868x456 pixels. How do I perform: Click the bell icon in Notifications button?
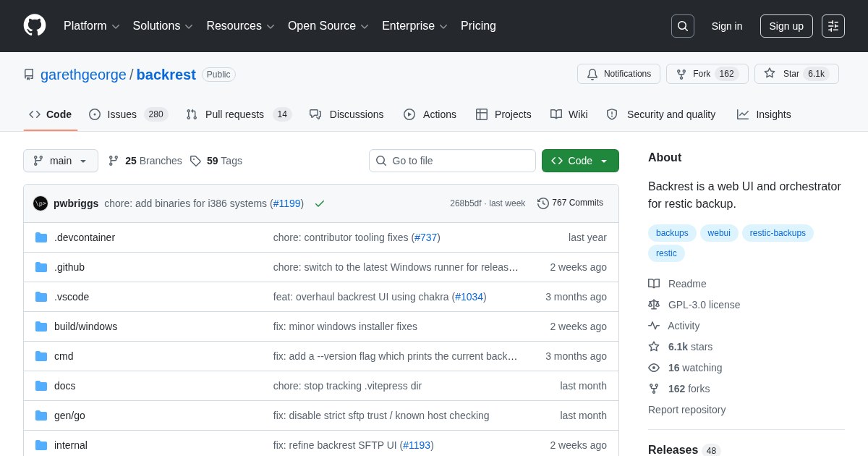(592, 74)
